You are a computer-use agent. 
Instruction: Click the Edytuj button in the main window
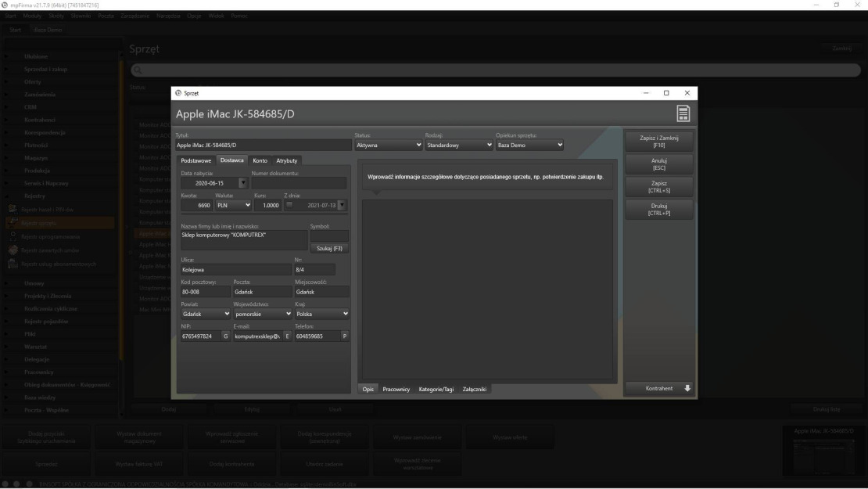click(252, 409)
